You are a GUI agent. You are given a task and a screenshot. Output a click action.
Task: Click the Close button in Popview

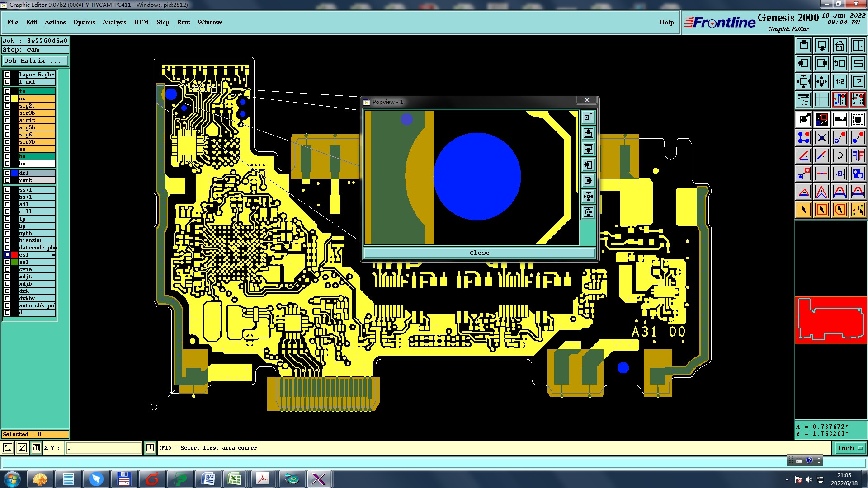480,253
